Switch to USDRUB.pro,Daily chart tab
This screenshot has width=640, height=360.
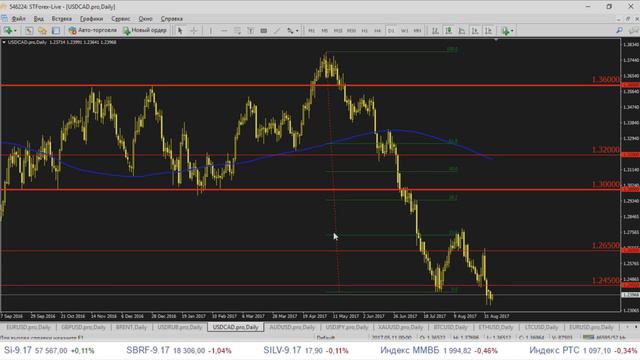(180, 327)
